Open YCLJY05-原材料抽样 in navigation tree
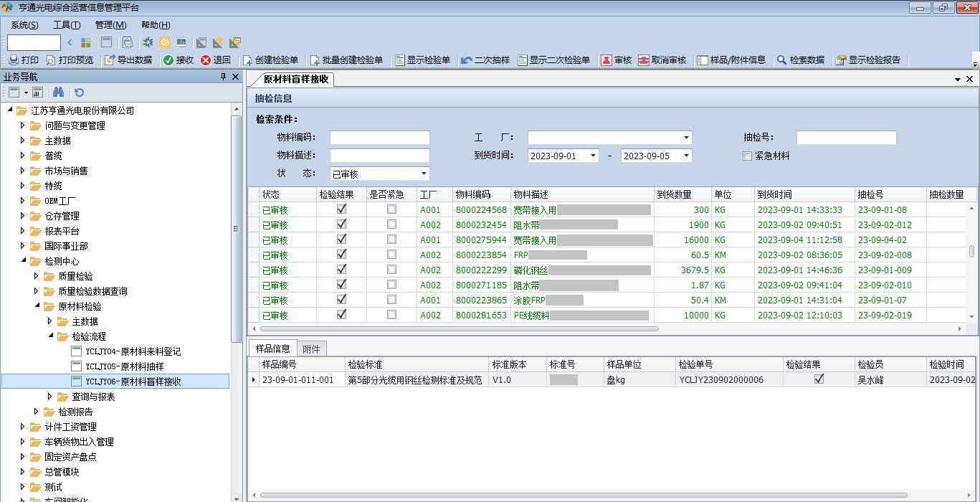980x502 pixels. 124,366
